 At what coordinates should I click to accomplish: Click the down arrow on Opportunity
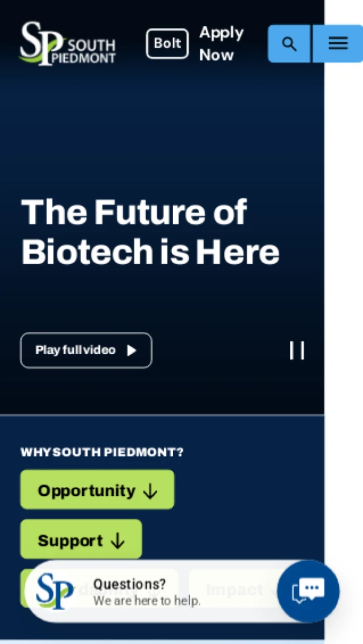[x=150, y=491]
